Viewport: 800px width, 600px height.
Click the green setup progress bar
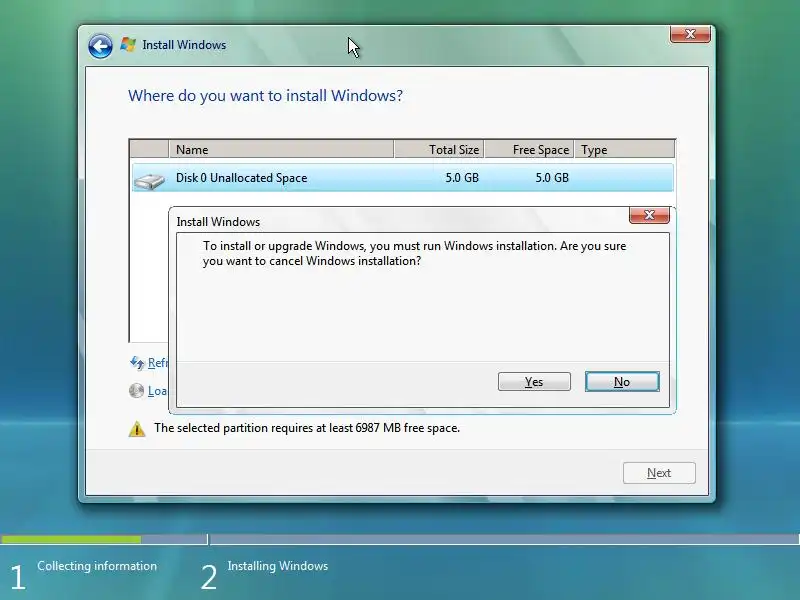[x=71, y=539]
